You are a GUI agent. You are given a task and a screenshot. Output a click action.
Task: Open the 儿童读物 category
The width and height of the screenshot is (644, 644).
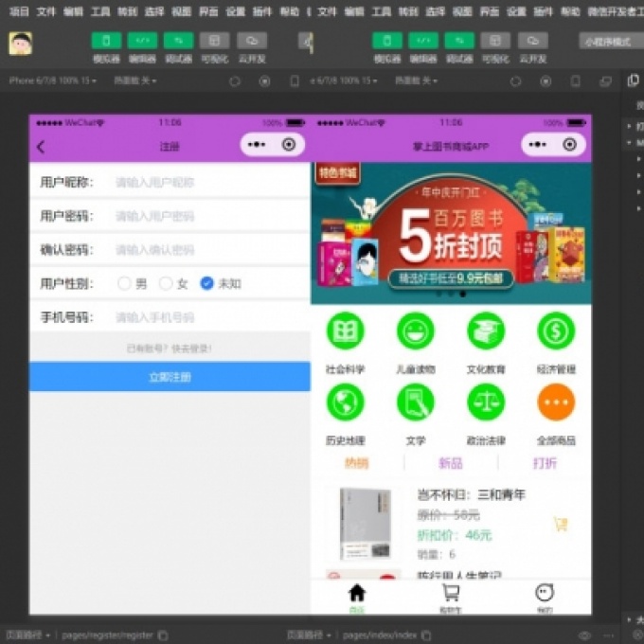416,331
